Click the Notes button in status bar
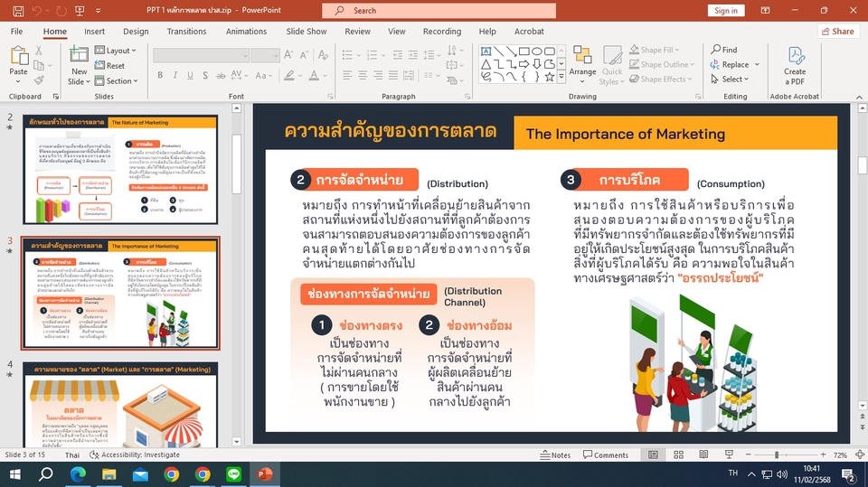 tap(556, 454)
